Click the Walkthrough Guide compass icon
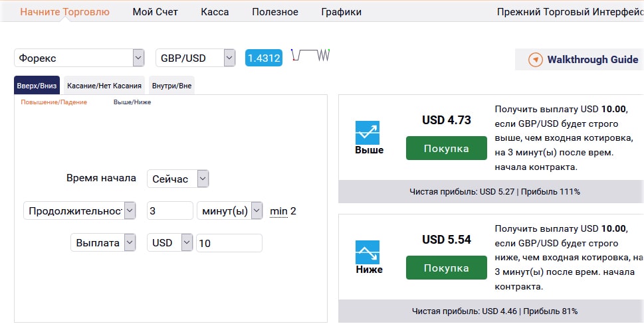This screenshot has width=644, height=334. click(535, 60)
